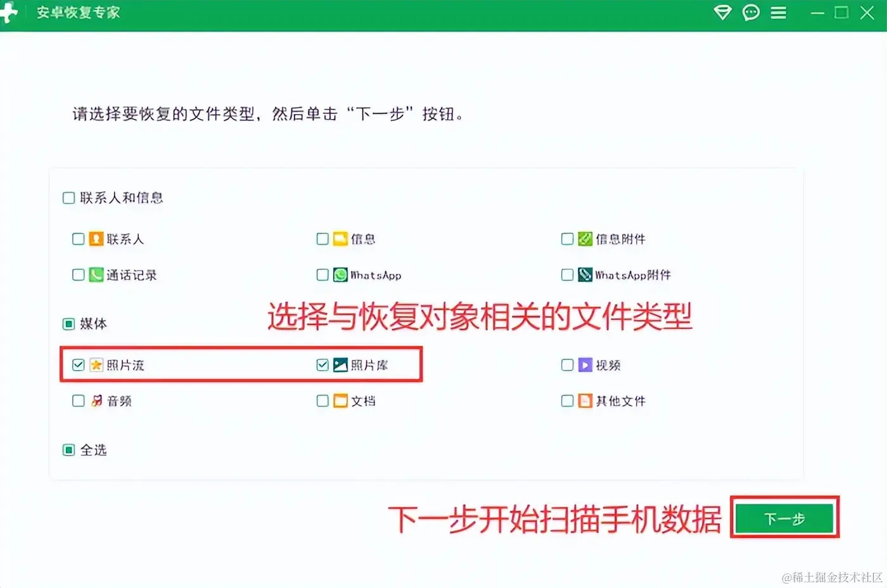887x588 pixels.
Task: Click the orange 联系人 contacts icon
Action: point(96,239)
